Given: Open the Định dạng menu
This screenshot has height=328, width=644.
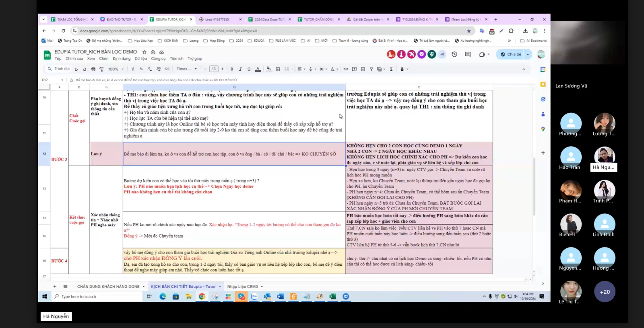Looking at the screenshot, I should click(122, 59).
